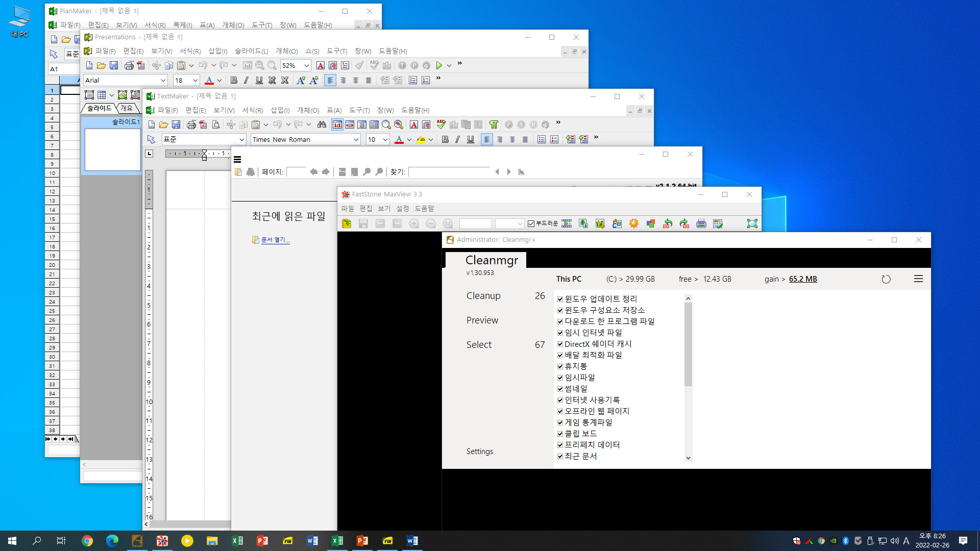Image resolution: width=980 pixels, height=551 pixels.
Task: Click the Bold icon in TextMaker
Action: (x=445, y=139)
